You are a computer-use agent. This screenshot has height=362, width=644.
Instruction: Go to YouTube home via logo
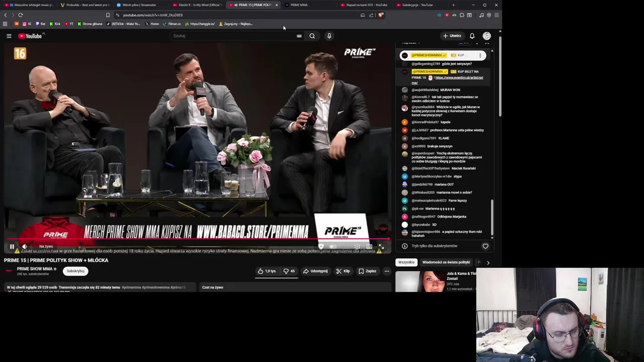tap(31, 36)
